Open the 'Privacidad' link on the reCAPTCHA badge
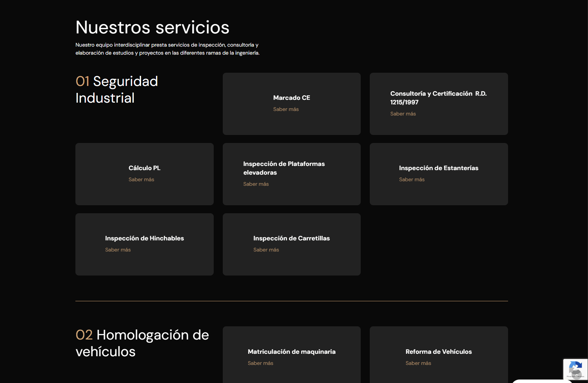Screen dimensions: 588x383 click(x=571, y=376)
